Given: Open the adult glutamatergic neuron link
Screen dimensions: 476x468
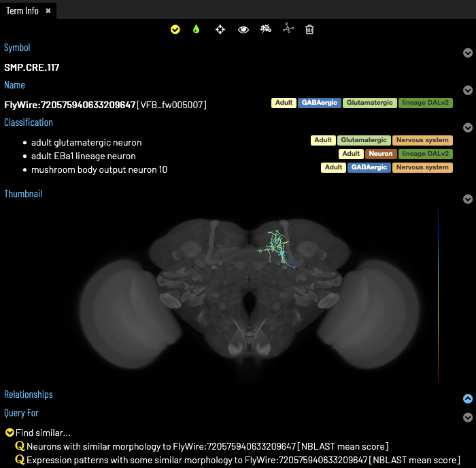Looking at the screenshot, I should pos(86,143).
